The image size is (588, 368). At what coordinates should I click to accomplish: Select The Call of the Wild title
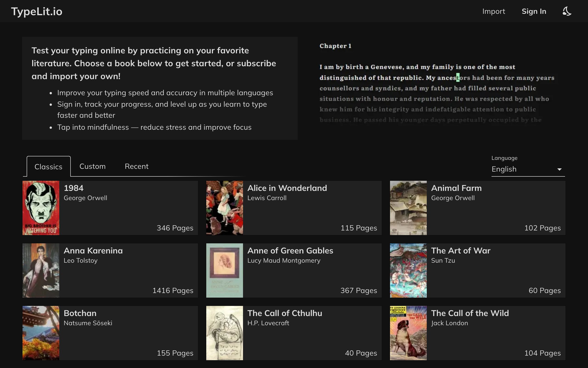point(470,313)
